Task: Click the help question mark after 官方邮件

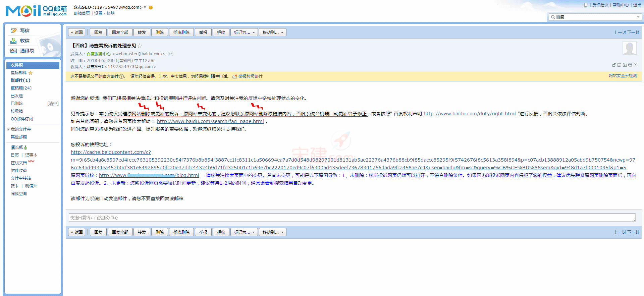Action: pyautogui.click(x=121, y=76)
